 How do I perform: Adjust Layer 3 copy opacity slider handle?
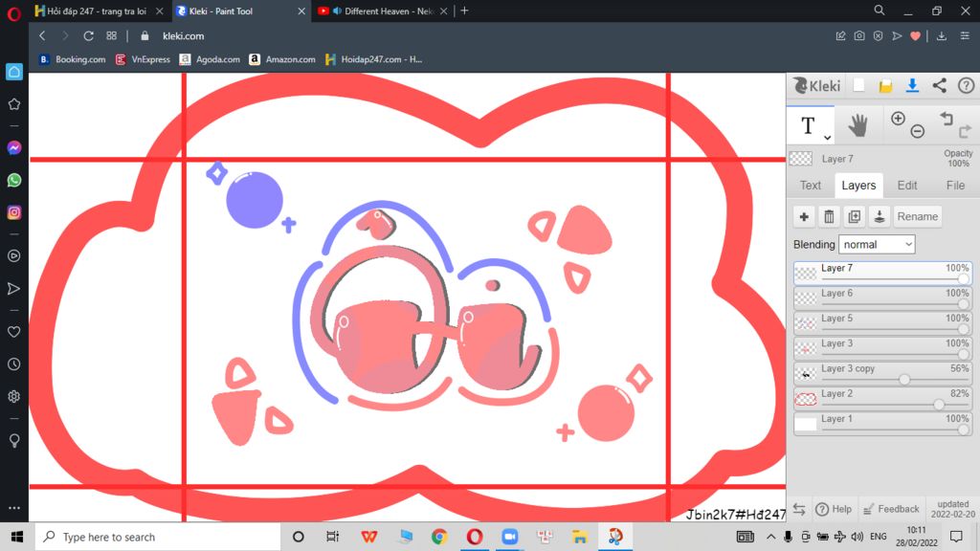coord(904,379)
